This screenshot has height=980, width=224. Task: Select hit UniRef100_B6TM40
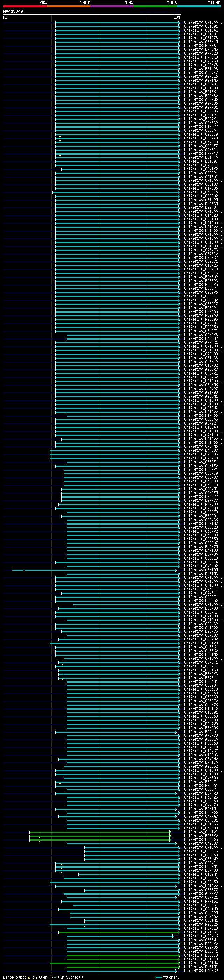(x=201, y=158)
